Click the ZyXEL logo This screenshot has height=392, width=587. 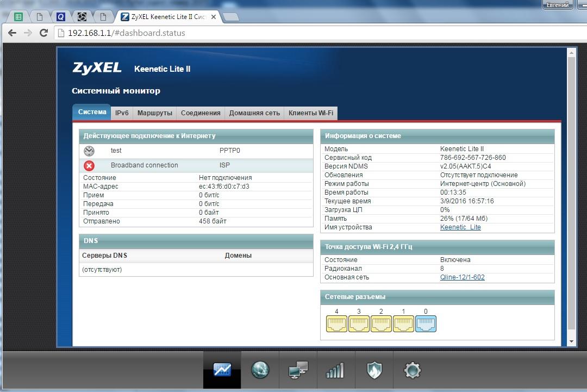pos(97,68)
